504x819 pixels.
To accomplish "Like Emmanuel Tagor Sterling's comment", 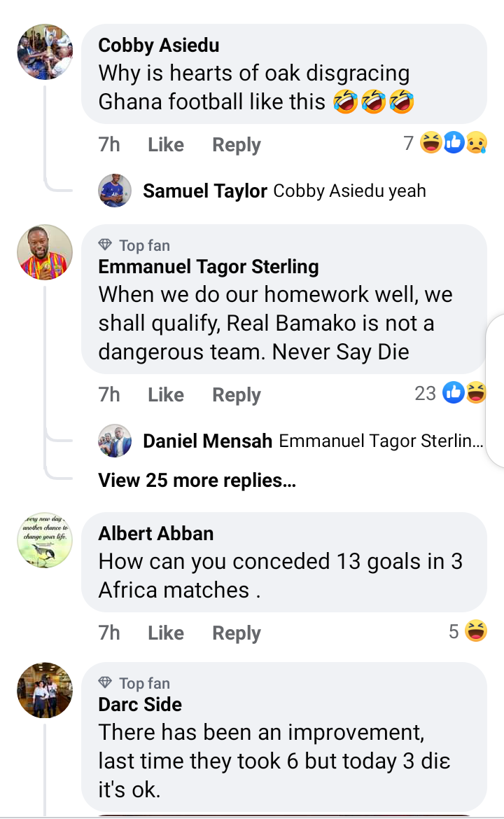I will pyautogui.click(x=166, y=395).
